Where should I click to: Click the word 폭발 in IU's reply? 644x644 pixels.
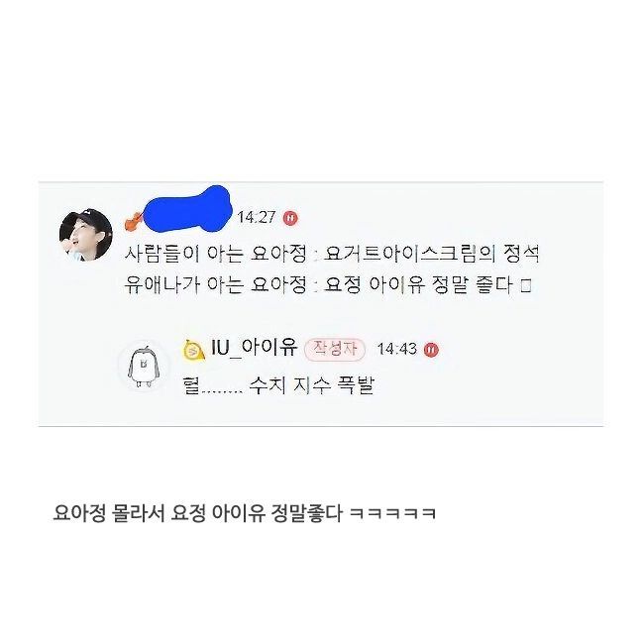coord(356,385)
